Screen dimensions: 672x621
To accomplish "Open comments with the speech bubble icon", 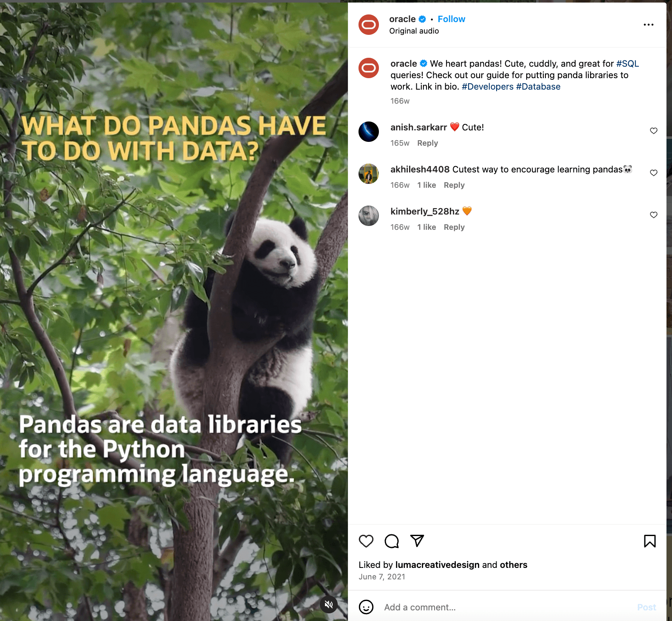I will [392, 541].
